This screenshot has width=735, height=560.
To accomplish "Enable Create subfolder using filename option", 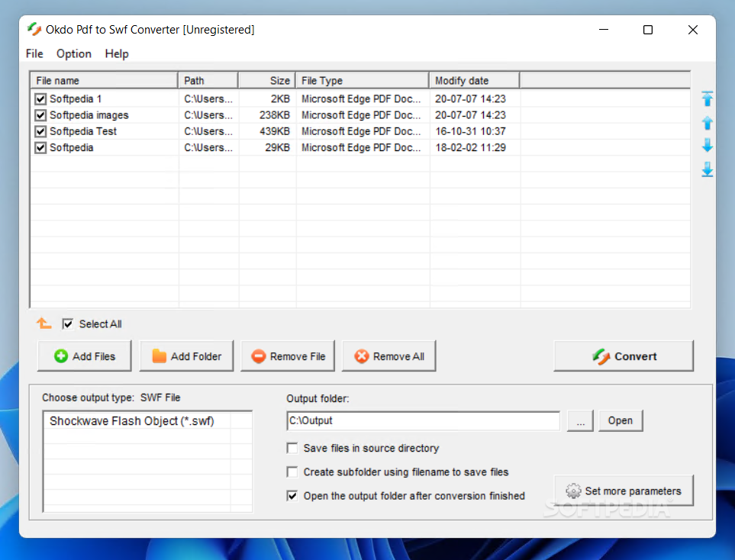I will pos(292,472).
